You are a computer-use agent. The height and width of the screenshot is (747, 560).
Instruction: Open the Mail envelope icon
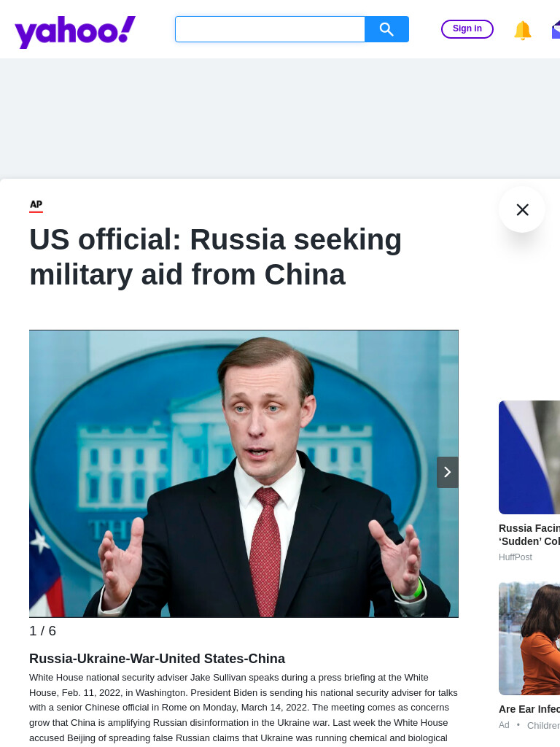[x=555, y=29]
